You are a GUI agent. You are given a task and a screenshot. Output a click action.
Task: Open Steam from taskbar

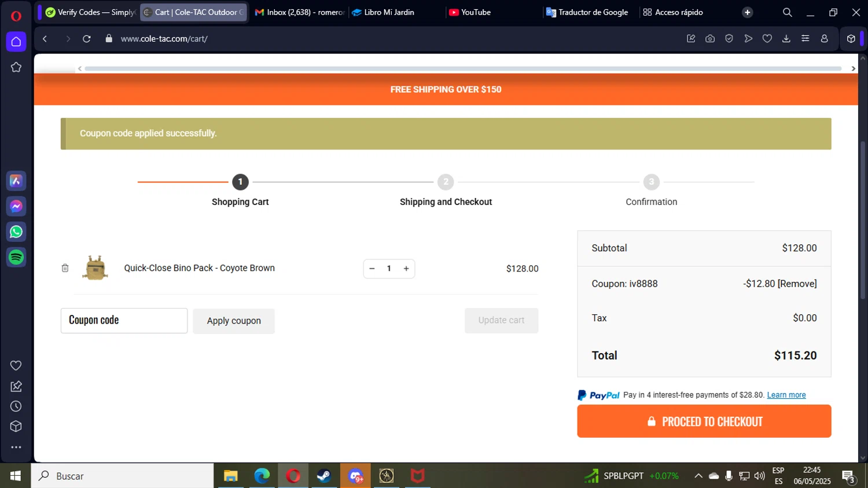[x=324, y=476]
